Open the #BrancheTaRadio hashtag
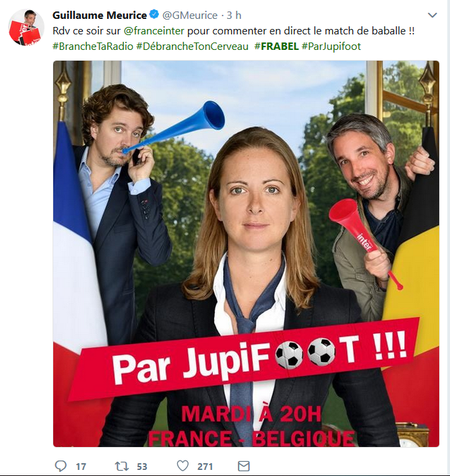This screenshot has width=450, height=476. point(93,46)
